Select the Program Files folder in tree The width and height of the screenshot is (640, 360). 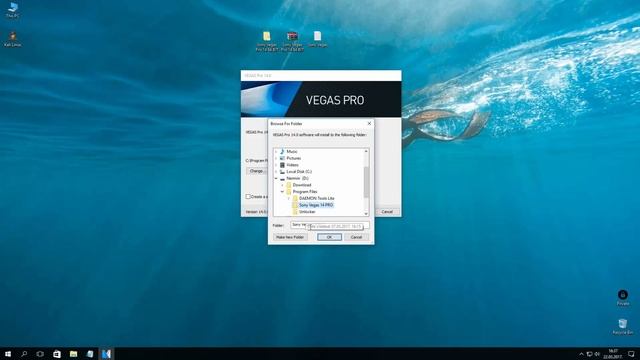(305, 192)
